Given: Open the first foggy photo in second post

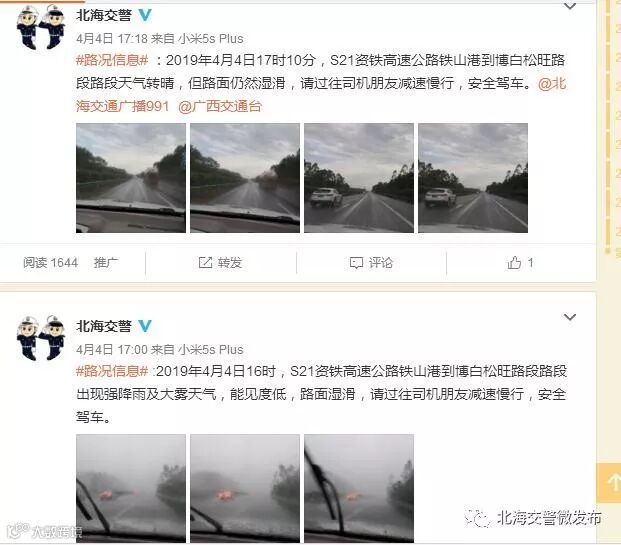Looking at the screenshot, I should pos(131,488).
